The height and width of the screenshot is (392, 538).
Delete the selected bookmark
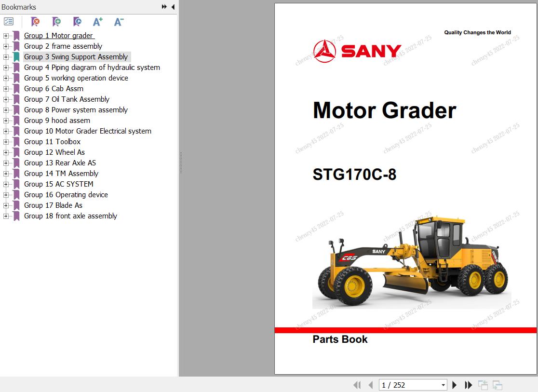[x=35, y=21]
